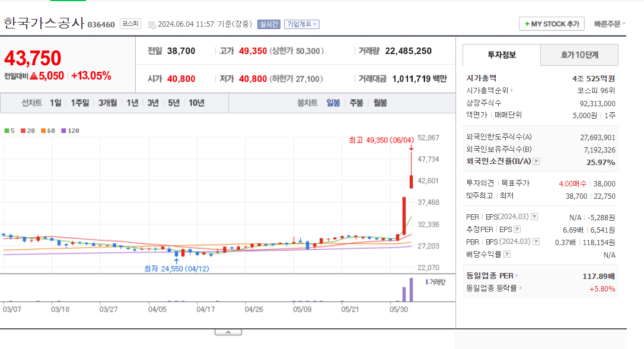644x349 pixels.
Task: Switch to the 호가10단계 tab
Action: [x=579, y=55]
